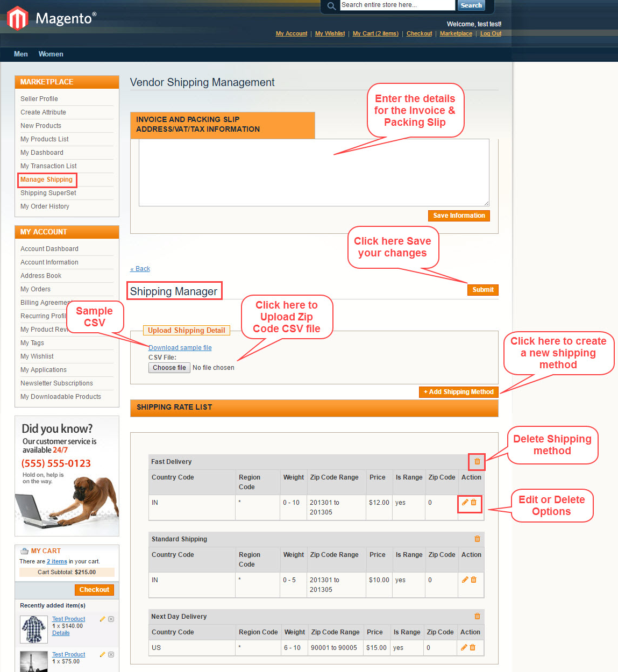
Task: Click My Account header link
Action: 292,33
